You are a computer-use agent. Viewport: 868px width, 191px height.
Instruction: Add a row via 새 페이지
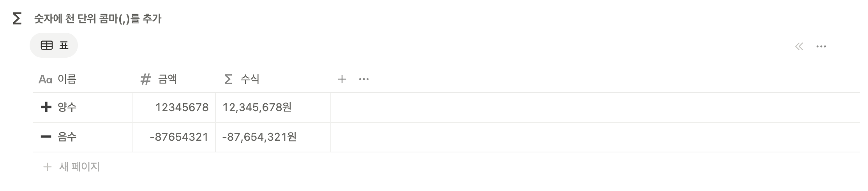click(x=79, y=167)
